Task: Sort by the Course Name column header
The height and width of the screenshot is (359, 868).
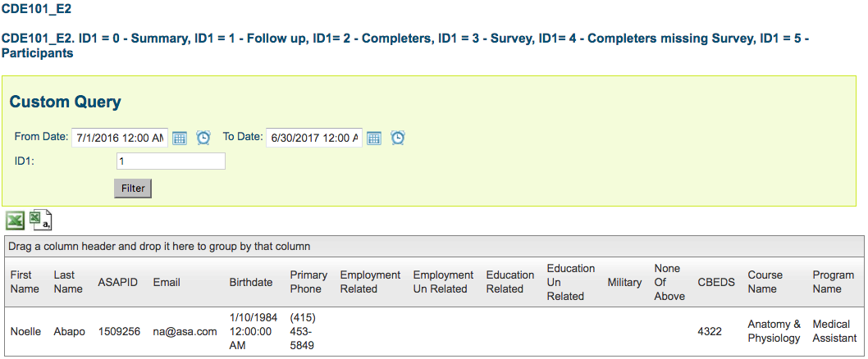Action: 765,282
